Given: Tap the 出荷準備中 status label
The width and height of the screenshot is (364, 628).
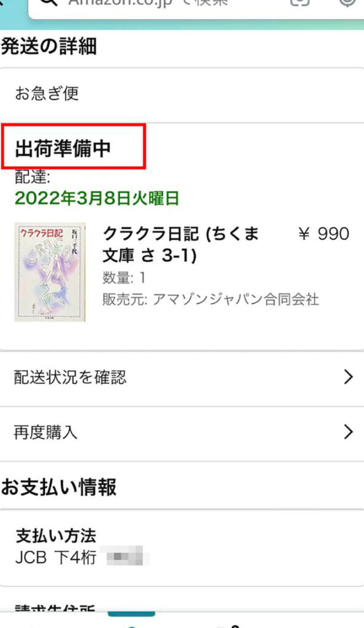Looking at the screenshot, I should [x=63, y=148].
